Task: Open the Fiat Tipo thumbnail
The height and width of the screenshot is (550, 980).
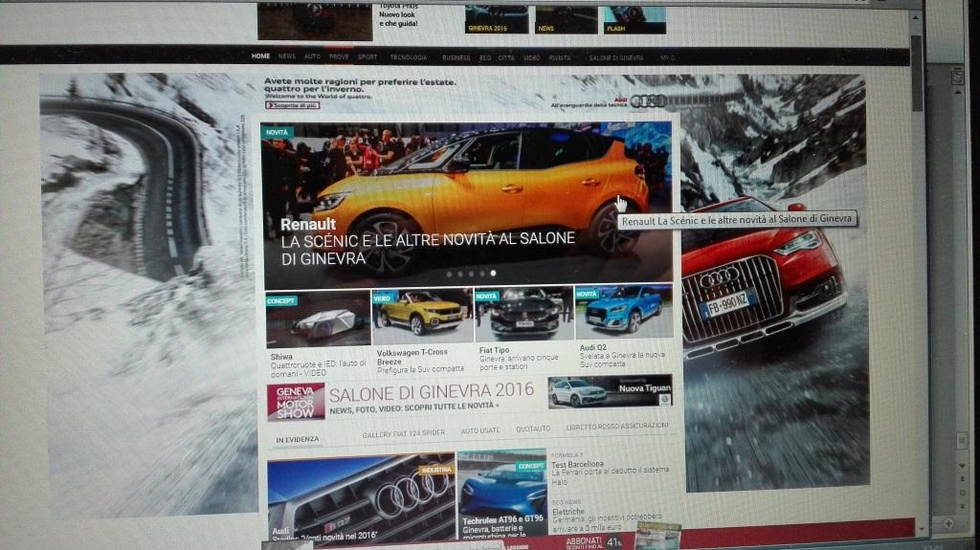Action: (x=523, y=313)
